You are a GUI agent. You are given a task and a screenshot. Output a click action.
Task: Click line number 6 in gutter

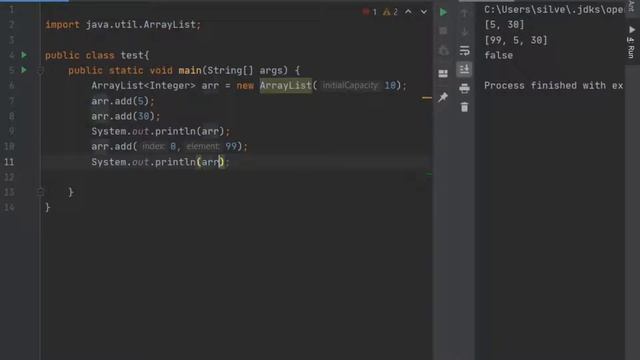(11, 85)
